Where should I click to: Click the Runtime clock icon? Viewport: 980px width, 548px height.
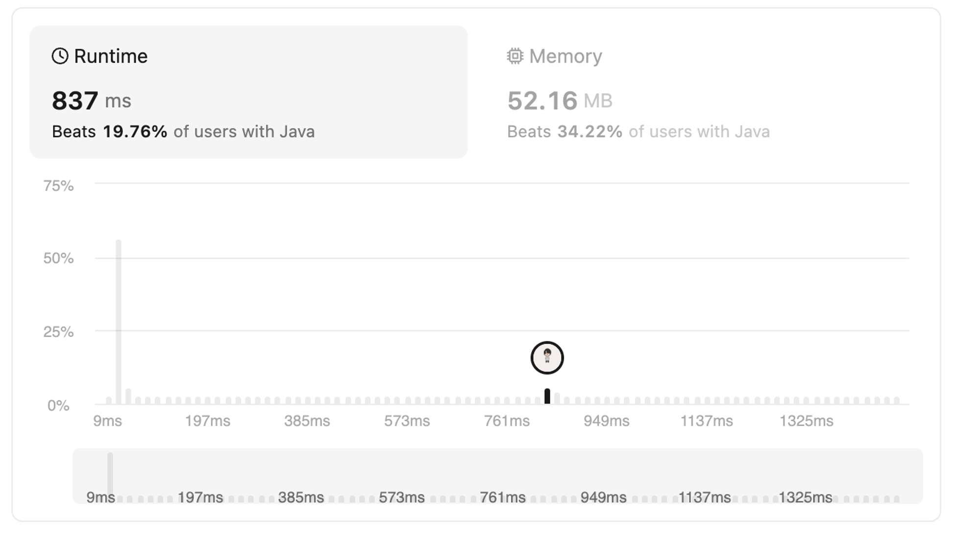coord(60,56)
